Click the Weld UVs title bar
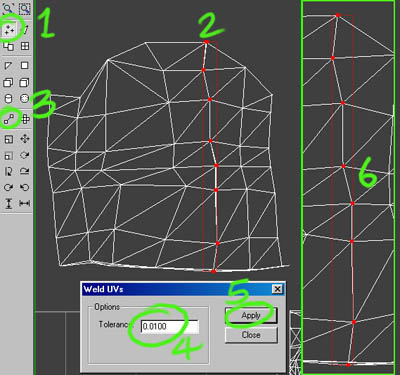This screenshot has width=400, height=375. pyautogui.click(x=183, y=289)
